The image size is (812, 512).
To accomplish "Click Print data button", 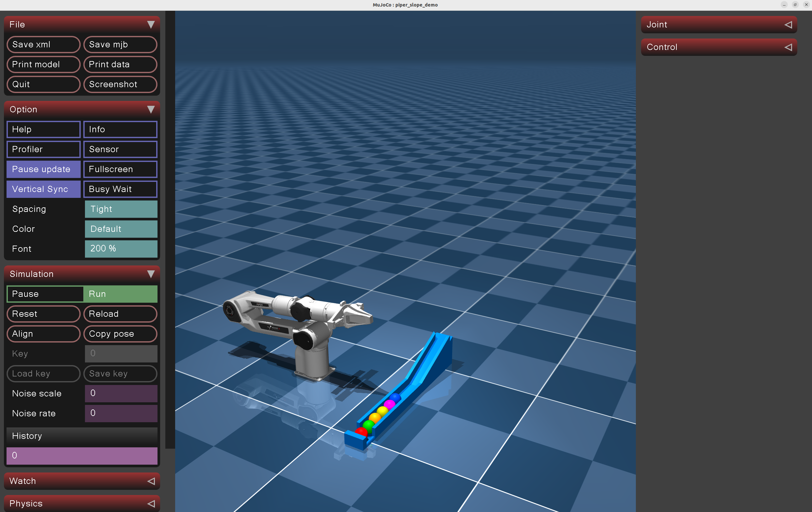I will [120, 64].
